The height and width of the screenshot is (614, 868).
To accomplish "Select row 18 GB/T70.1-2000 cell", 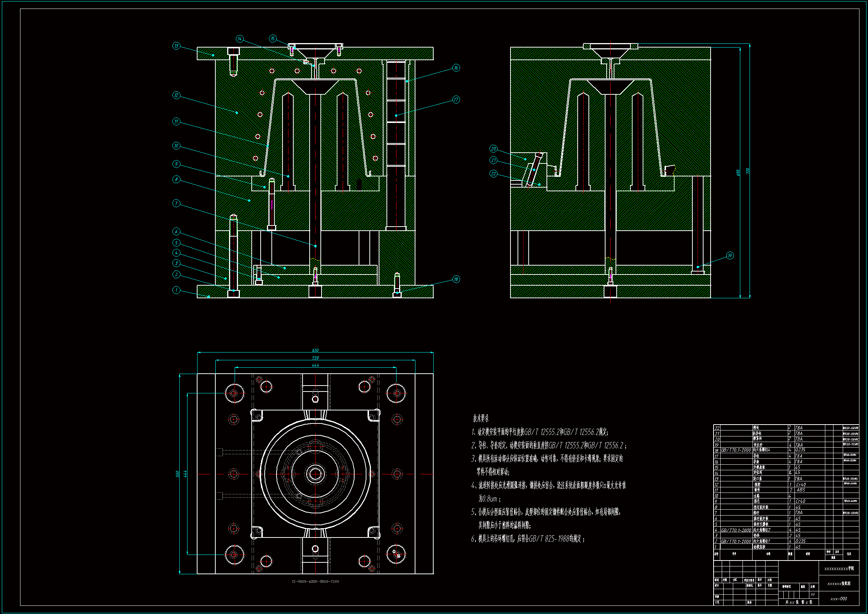I will (736, 450).
